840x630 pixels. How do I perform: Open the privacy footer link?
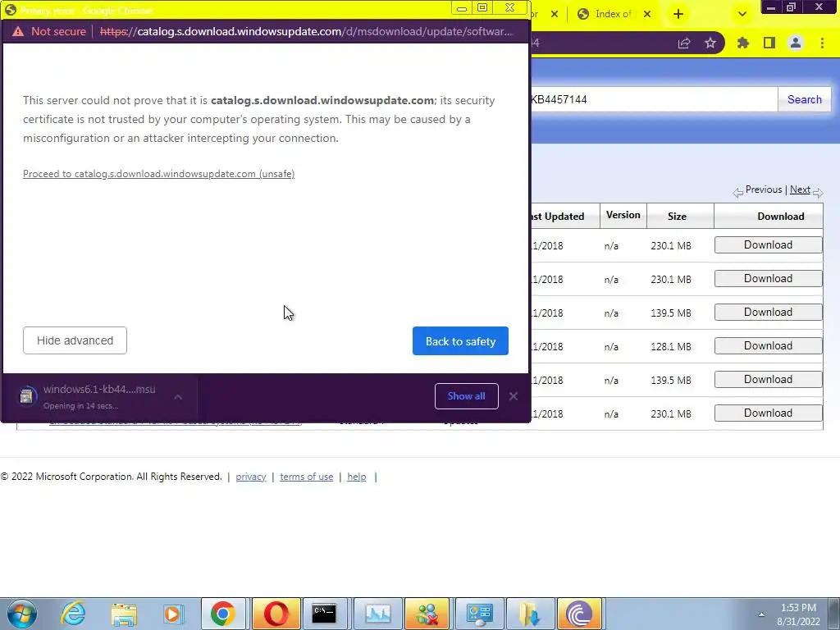click(251, 477)
